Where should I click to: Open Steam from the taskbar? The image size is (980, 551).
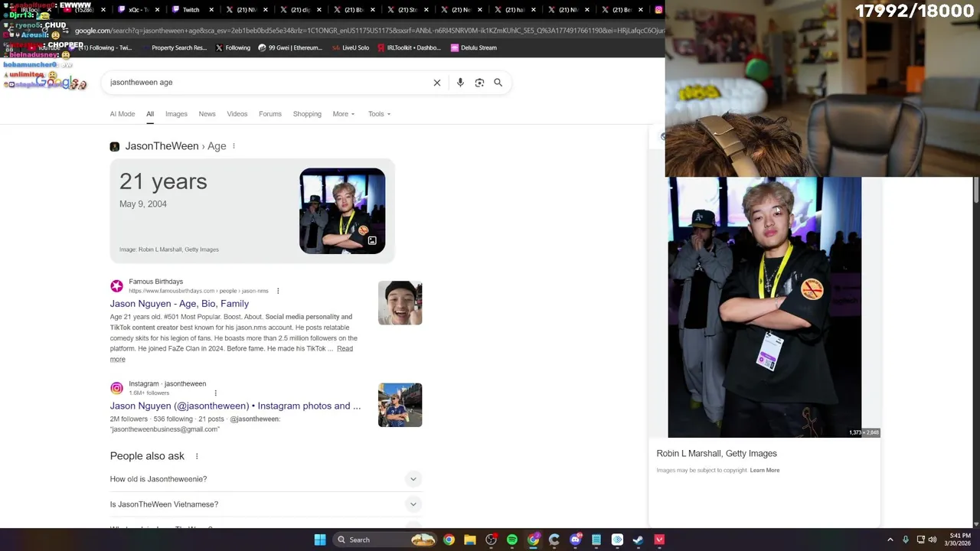click(x=638, y=540)
